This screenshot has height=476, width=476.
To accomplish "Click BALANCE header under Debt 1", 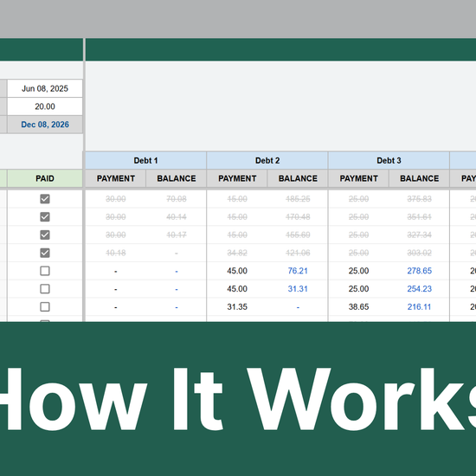I will [177, 178].
